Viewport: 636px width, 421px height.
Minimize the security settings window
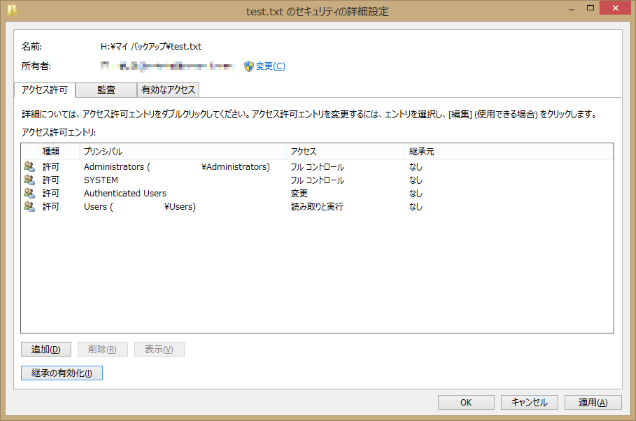(572, 9)
